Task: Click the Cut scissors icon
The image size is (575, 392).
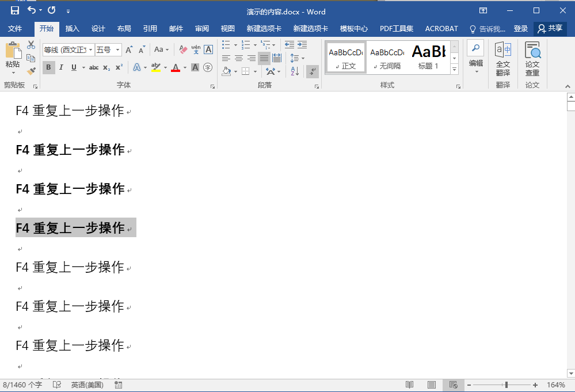Action: click(x=31, y=45)
